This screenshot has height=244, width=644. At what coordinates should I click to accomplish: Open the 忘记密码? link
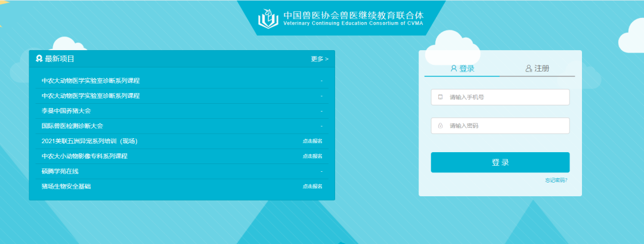coord(556,180)
